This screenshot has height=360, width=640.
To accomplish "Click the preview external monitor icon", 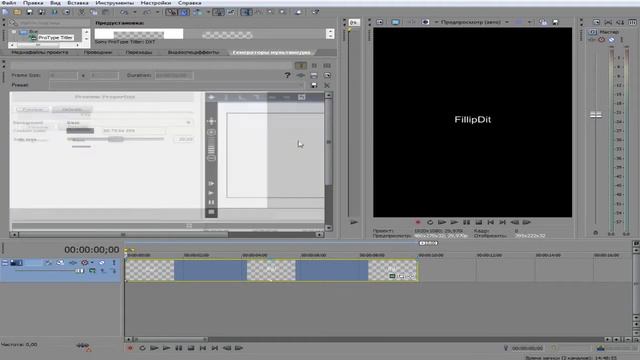I will click(x=395, y=22).
